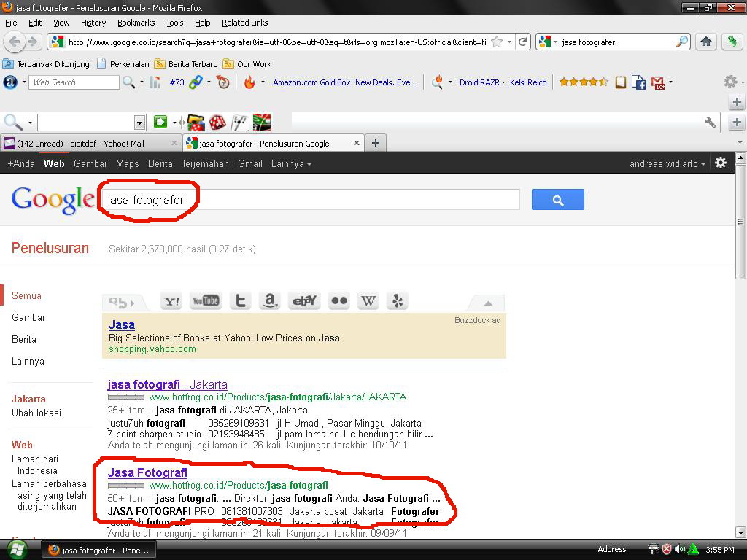Image resolution: width=747 pixels, height=560 pixels.
Task: Open the andreas widiarto account dropdown
Action: [667, 164]
